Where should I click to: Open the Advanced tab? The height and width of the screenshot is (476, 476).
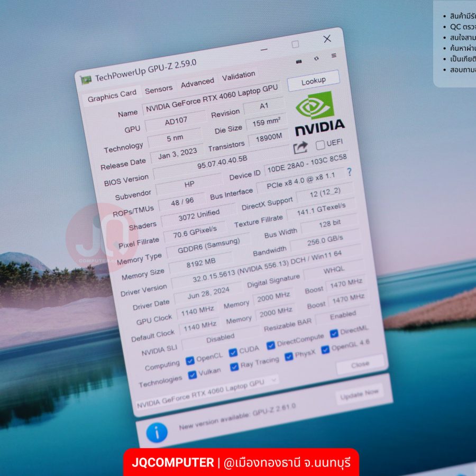[197, 83]
